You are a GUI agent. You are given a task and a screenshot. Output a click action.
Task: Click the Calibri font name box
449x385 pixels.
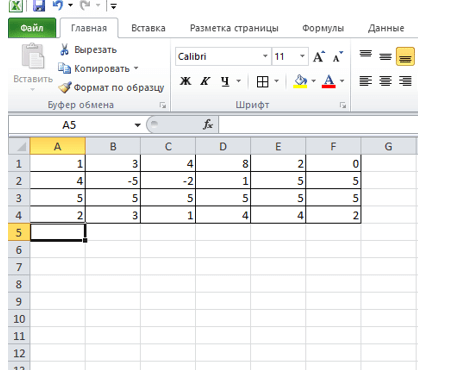tap(218, 56)
